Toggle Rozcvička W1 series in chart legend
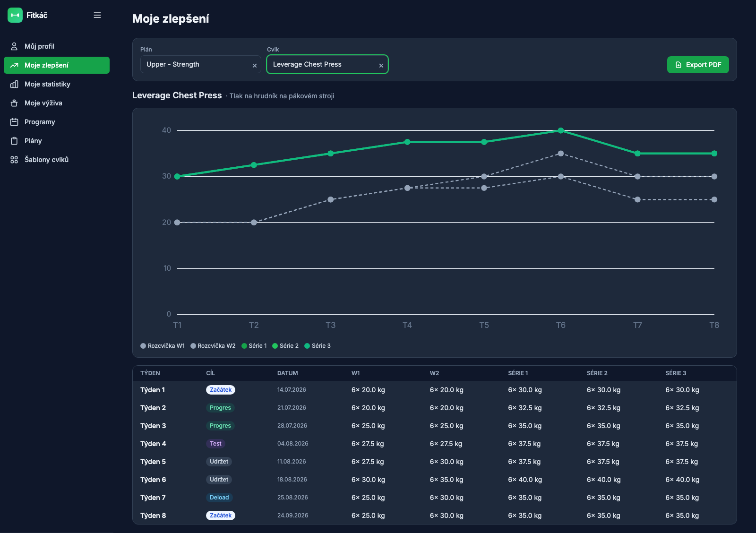The height and width of the screenshot is (533, 756). click(163, 346)
